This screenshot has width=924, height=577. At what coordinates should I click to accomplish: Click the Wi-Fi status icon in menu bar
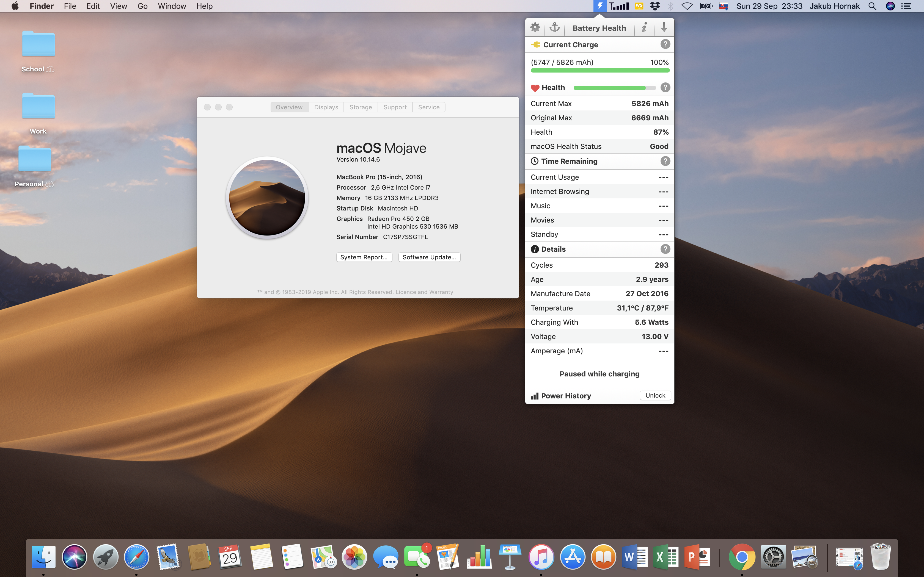point(687,6)
